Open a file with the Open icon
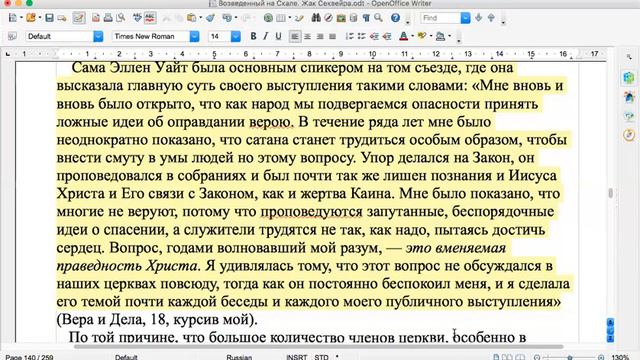 pos(31,18)
